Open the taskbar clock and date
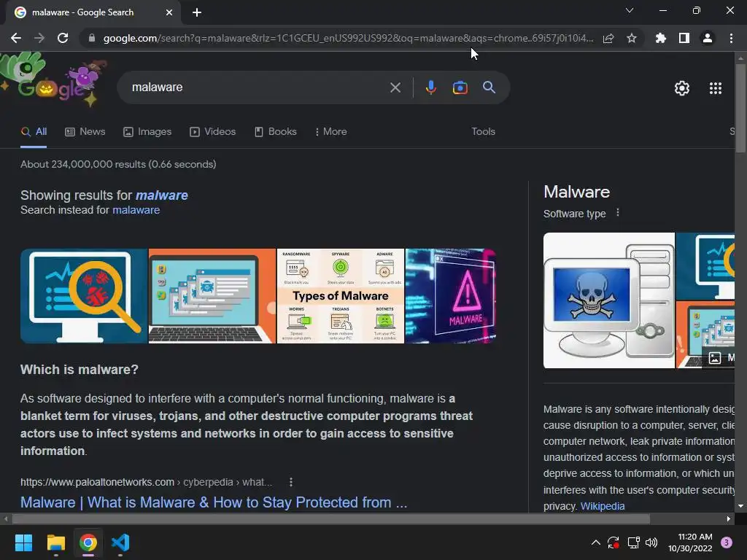The width and height of the screenshot is (747, 560). tap(690, 542)
